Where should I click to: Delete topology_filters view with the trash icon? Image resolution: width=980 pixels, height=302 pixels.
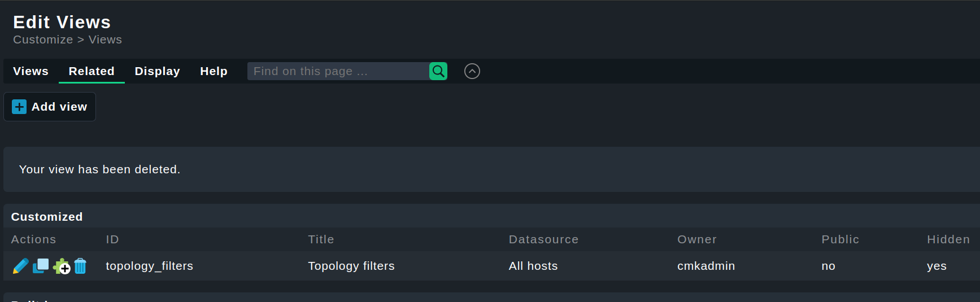pos(80,266)
